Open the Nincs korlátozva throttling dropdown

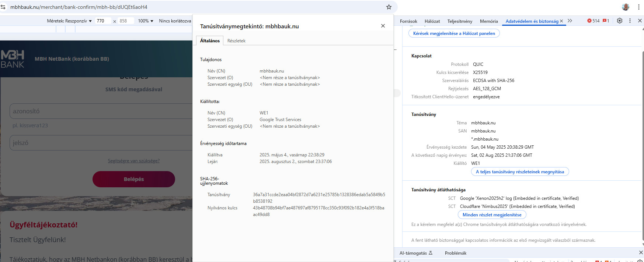(x=175, y=21)
